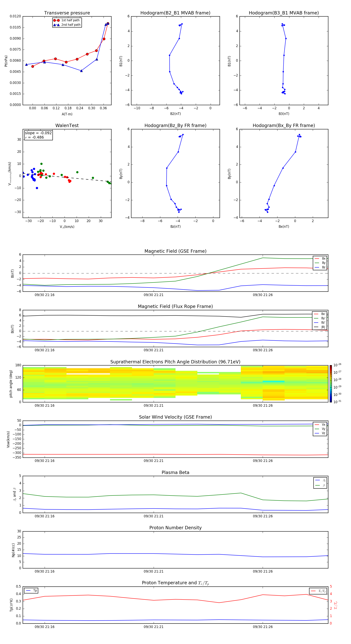Click the 'Transverse pressure' plot title
The image size is (351, 644).
click(x=67, y=13)
